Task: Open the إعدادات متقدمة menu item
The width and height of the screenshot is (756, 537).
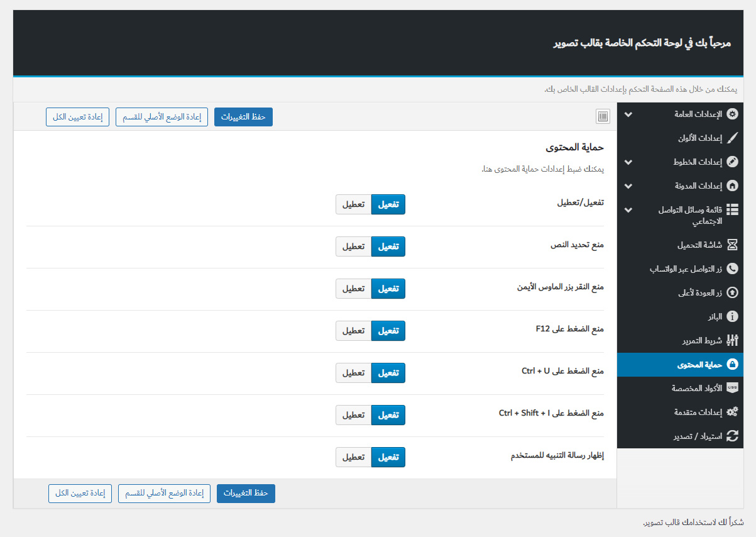Action: [x=695, y=412]
